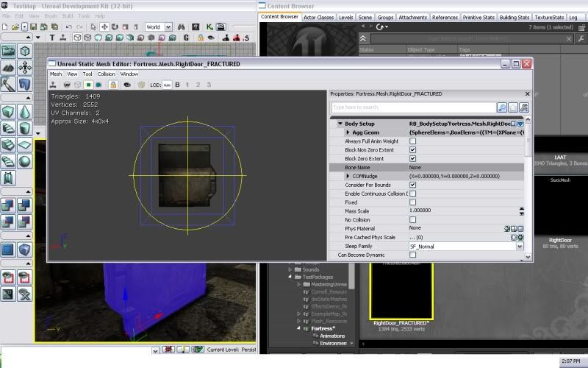
Task: Click the search magnifier button in the Properties panel
Action: [x=502, y=107]
